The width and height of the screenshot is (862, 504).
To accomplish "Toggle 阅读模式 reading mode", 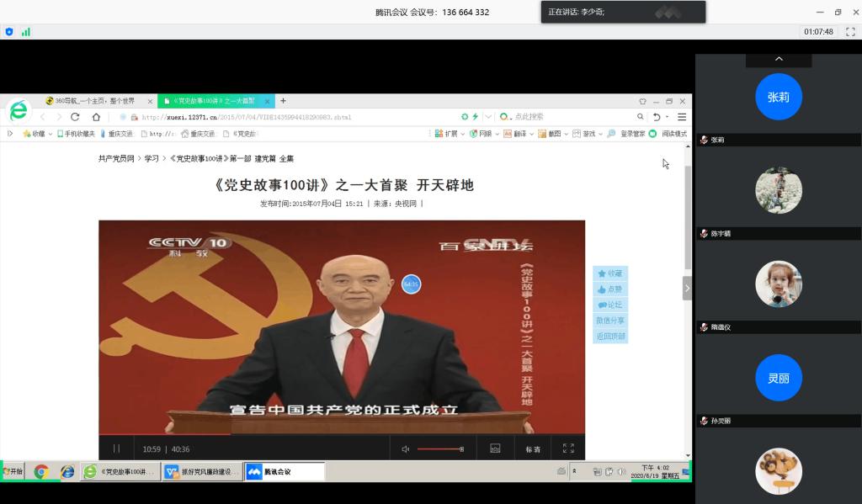I will click(x=668, y=134).
